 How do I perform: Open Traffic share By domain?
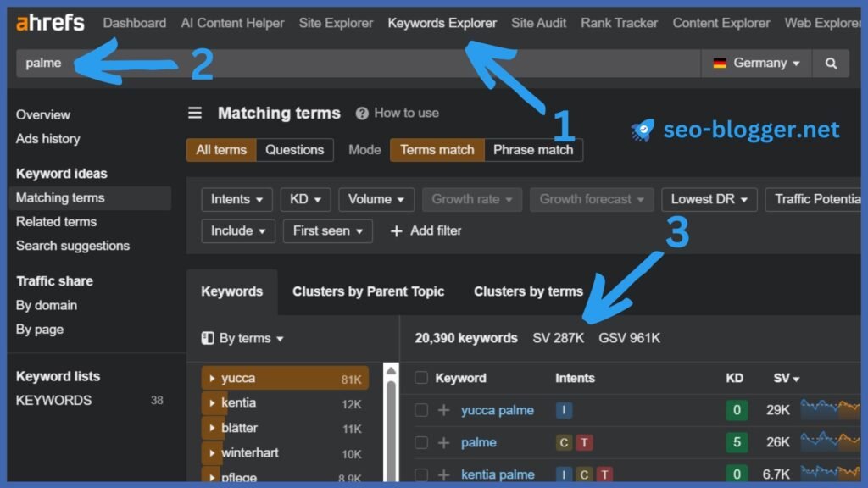pyautogui.click(x=47, y=305)
